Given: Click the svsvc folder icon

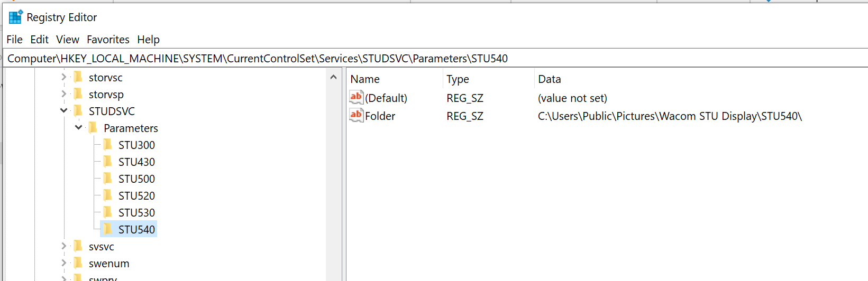Looking at the screenshot, I should 78,246.
